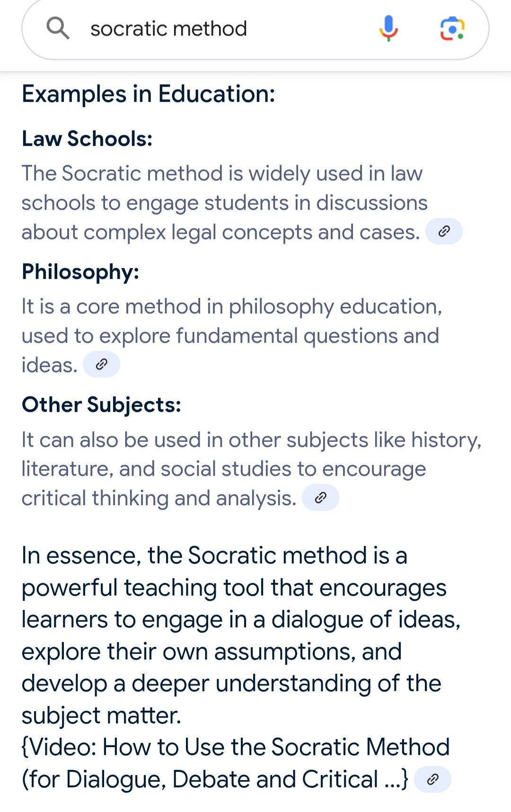Select the 'Law Schools:' subheading
The height and width of the screenshot is (812, 511).
point(87,139)
